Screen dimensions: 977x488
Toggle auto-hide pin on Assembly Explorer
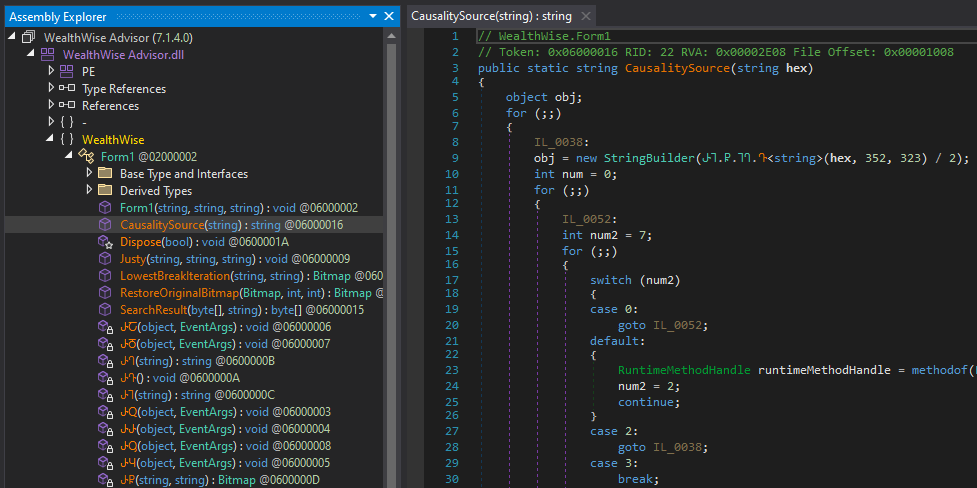point(372,16)
